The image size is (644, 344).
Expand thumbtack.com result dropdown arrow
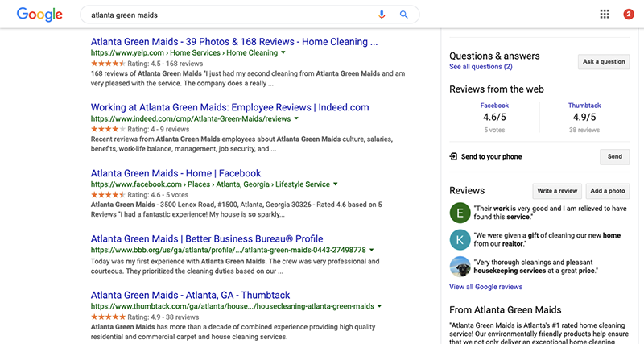379,306
